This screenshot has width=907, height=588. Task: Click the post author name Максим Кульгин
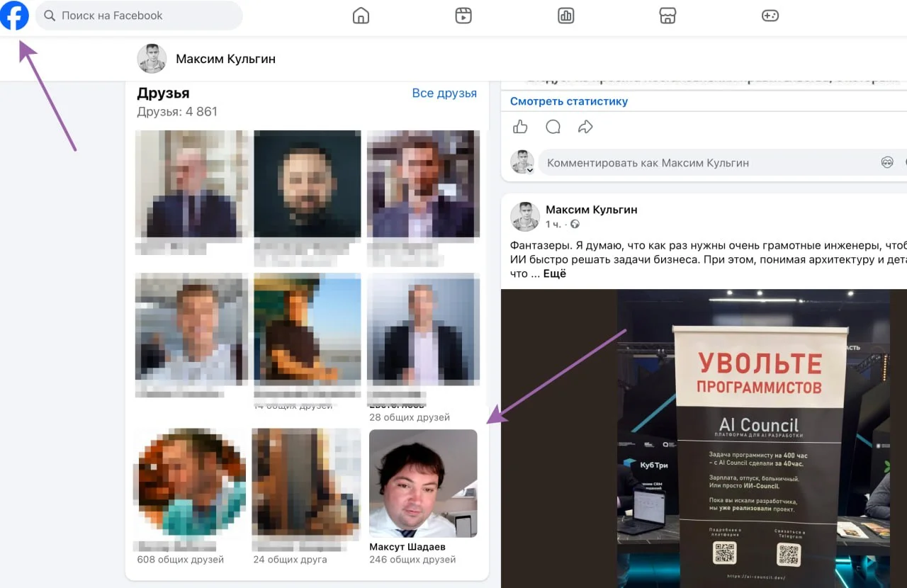(x=592, y=210)
